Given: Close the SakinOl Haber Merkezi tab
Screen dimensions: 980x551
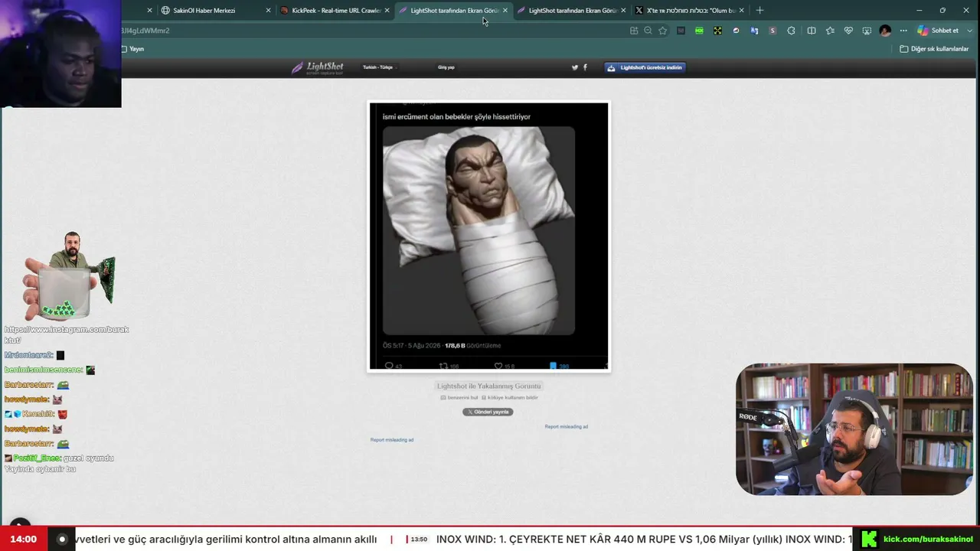Looking at the screenshot, I should tap(268, 11).
